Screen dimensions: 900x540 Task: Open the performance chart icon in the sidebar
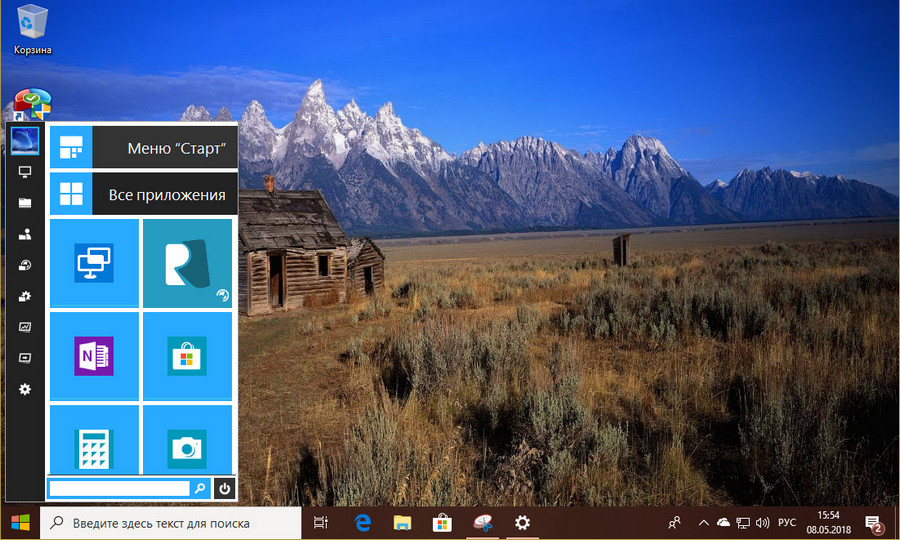(25, 327)
